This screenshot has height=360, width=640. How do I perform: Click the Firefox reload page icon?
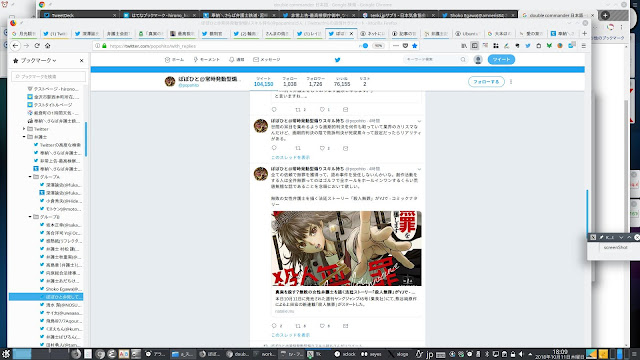click(37, 46)
